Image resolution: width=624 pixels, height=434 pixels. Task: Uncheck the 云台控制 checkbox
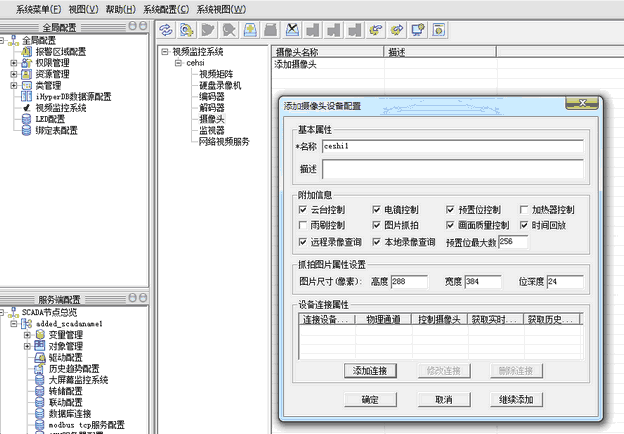click(x=302, y=209)
